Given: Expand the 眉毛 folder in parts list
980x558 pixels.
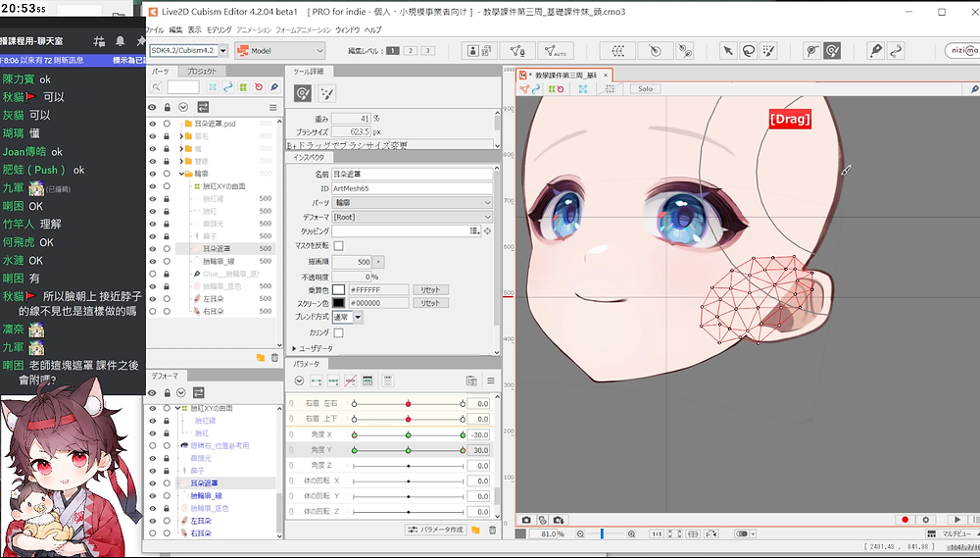Looking at the screenshot, I should click(x=181, y=136).
